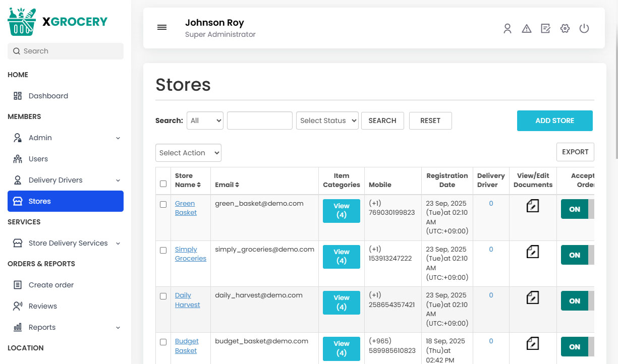Screen dimensions: 618x364
Task: Click the alert warning icon in header
Action: (527, 29)
